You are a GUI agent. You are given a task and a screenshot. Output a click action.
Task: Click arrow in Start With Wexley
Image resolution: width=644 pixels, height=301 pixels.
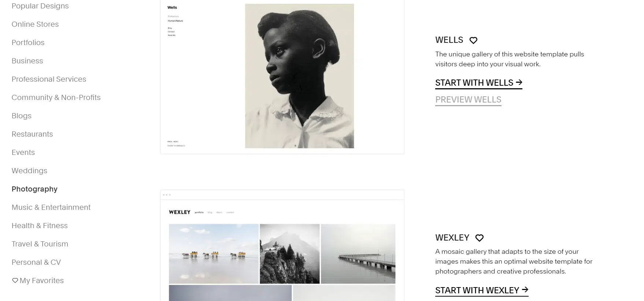[525, 290]
